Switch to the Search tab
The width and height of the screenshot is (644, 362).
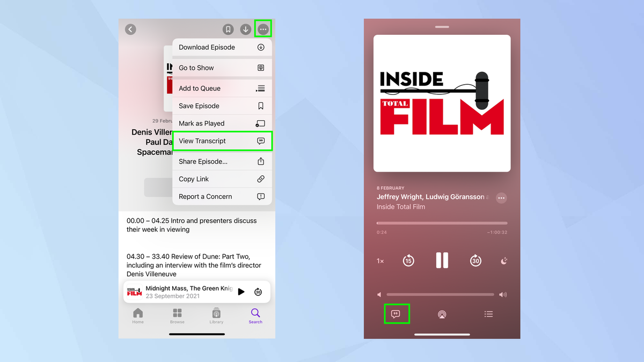(x=255, y=315)
